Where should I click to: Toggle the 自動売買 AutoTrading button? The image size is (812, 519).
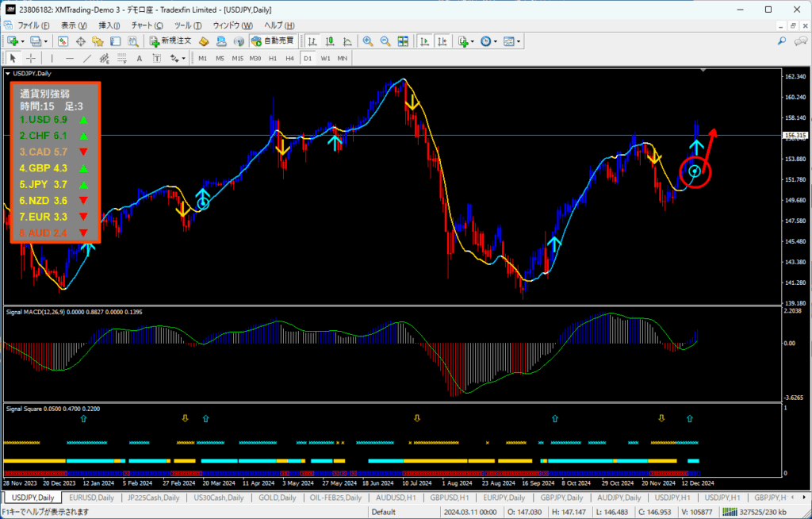(x=273, y=41)
